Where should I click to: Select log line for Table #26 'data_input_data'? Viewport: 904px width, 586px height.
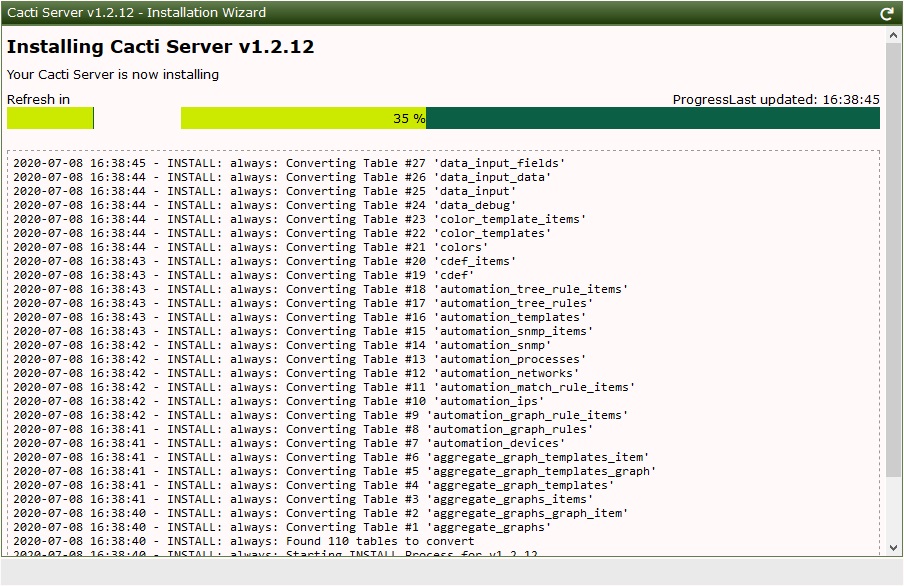tap(282, 177)
